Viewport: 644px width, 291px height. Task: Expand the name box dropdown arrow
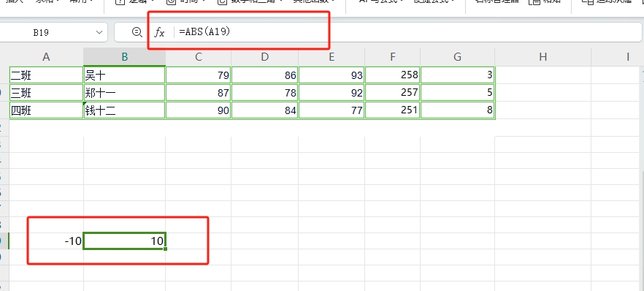99,32
